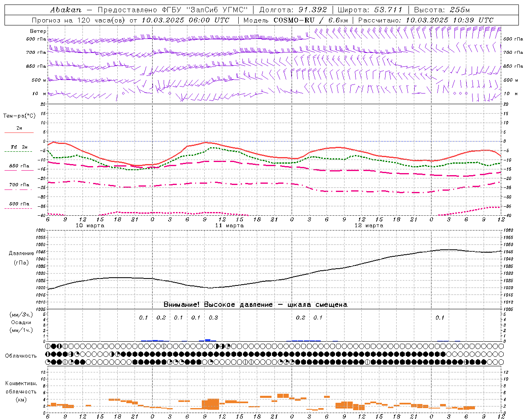The image size is (525, 420).
Task: Click the left '700 гПа' wind level label
Action: (x=36, y=52)
